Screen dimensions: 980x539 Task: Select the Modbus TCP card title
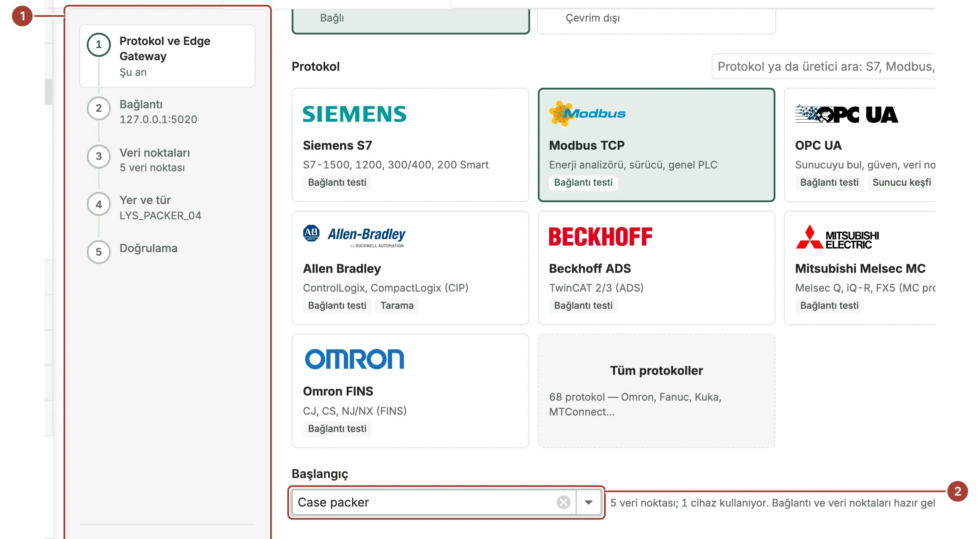(x=586, y=145)
